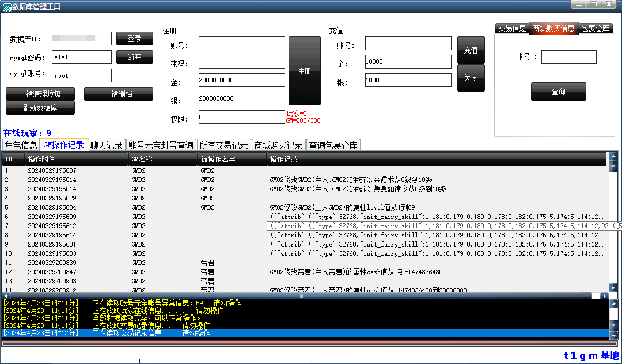Click the 数据库IP input field
Viewport: 622px width, 364px height.
click(81, 39)
